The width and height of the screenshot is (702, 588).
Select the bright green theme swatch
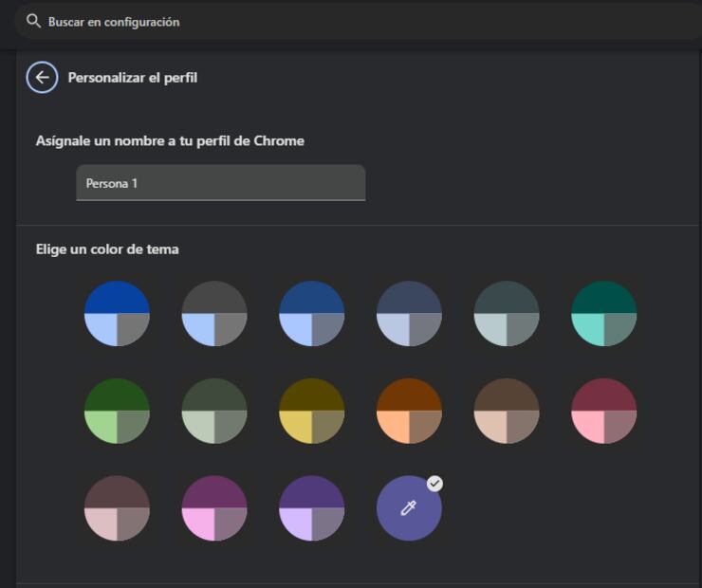pyautogui.click(x=117, y=411)
